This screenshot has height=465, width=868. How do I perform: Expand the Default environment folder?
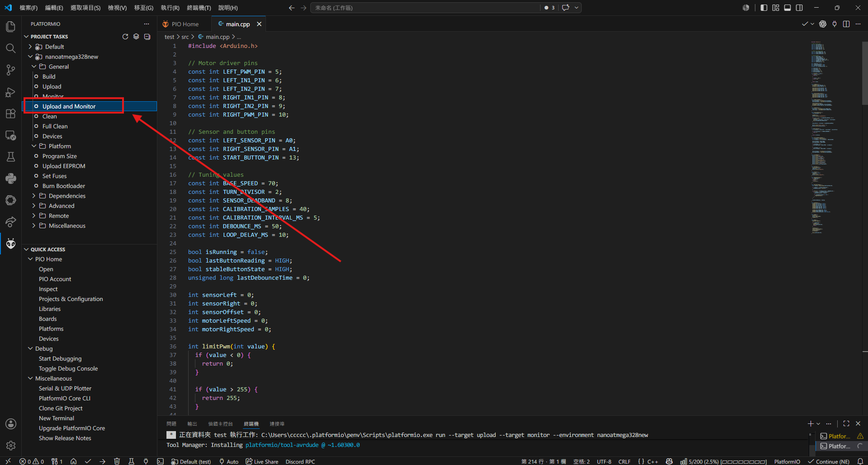pyautogui.click(x=30, y=47)
